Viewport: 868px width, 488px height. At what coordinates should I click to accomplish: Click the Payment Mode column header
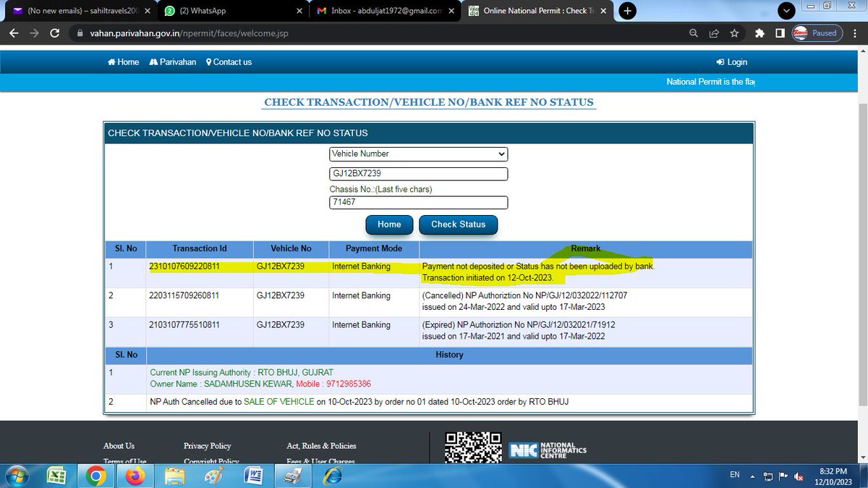(x=374, y=248)
